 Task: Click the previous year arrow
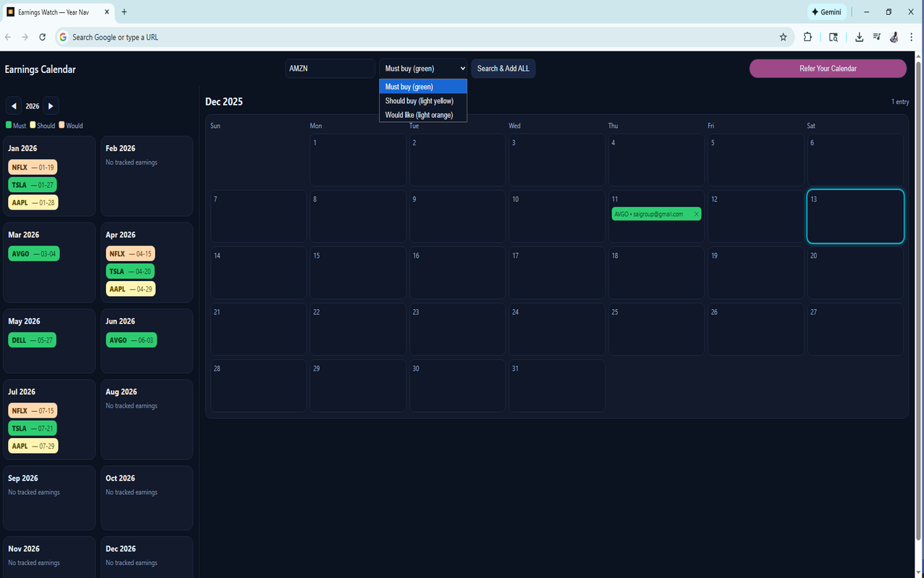coord(14,105)
